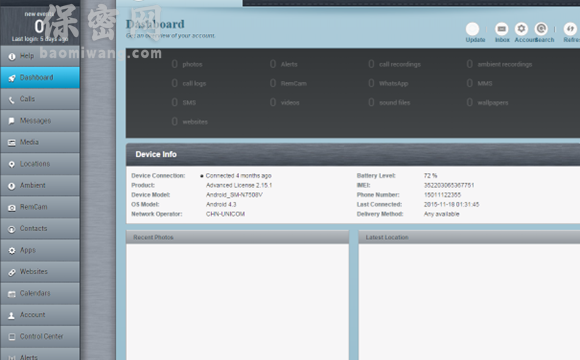The image size is (580, 360).
Task: Go to Messages in the sidebar
Action: click(x=40, y=121)
